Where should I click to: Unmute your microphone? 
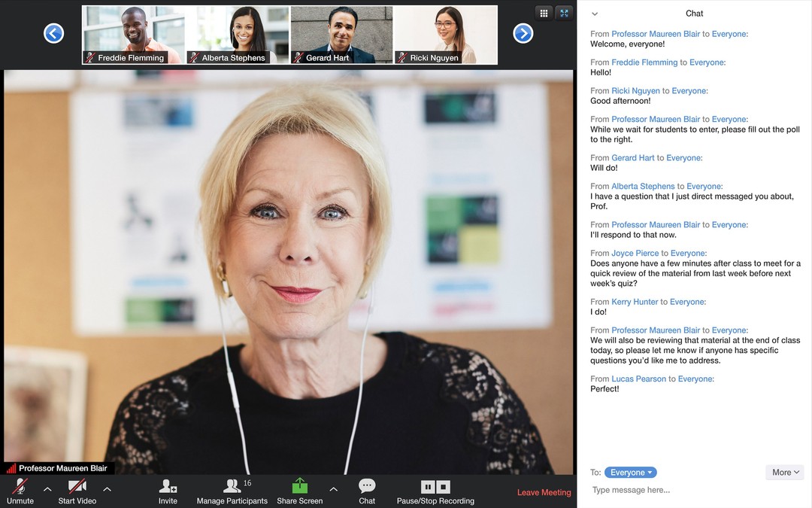coord(20,489)
